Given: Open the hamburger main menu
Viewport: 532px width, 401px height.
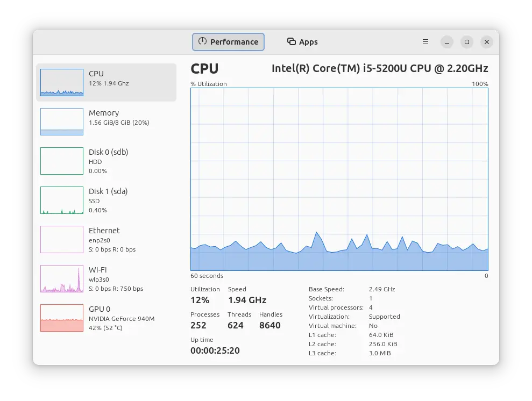Looking at the screenshot, I should [425, 42].
